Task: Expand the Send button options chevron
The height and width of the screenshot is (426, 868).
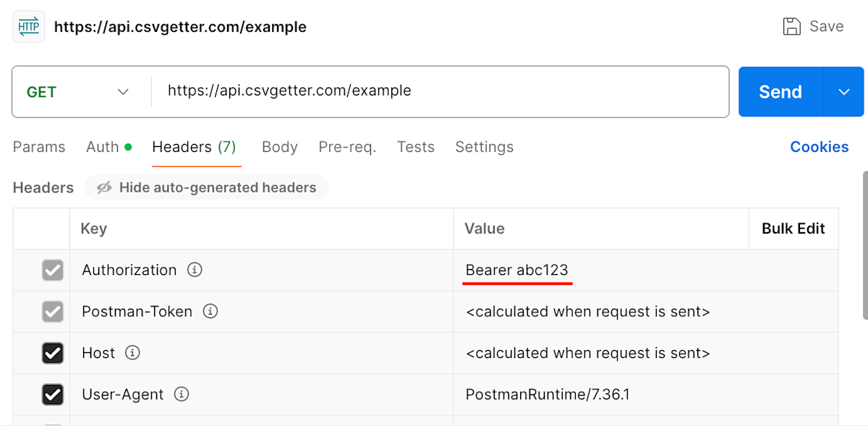Action: (x=843, y=92)
